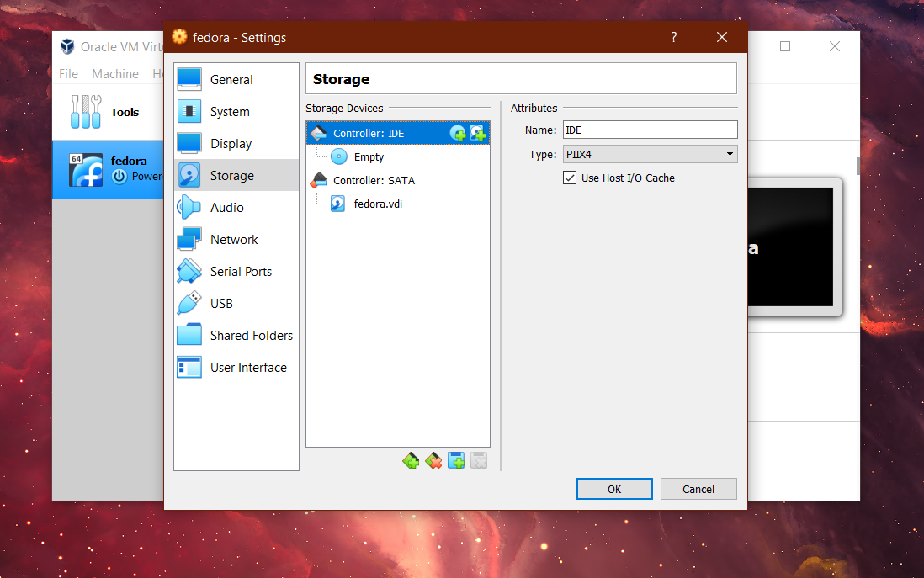This screenshot has height=578, width=924.
Task: Click the add new storage controller icon
Action: [411, 461]
